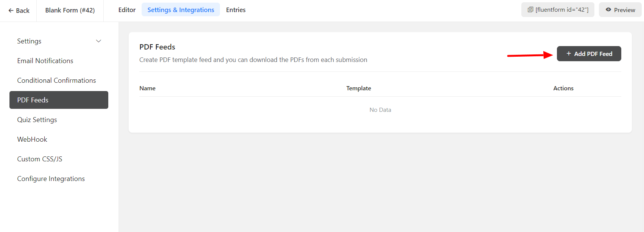Click the shortcode copy icon
644x232 pixels.
coord(530,10)
